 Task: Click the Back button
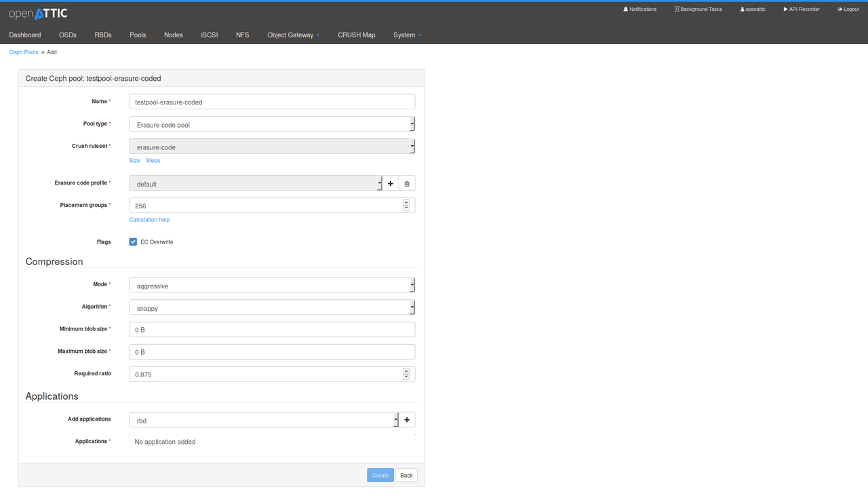[406, 475]
